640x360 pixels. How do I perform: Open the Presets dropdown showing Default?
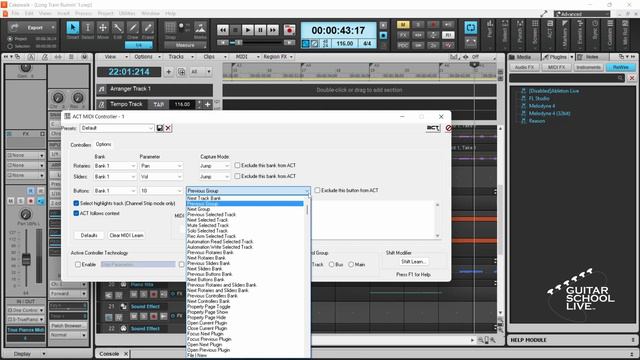pos(117,128)
